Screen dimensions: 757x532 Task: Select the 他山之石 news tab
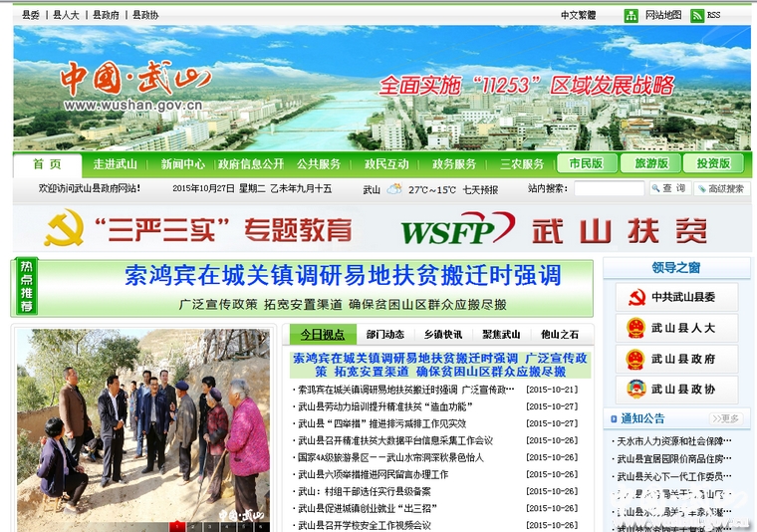click(560, 334)
